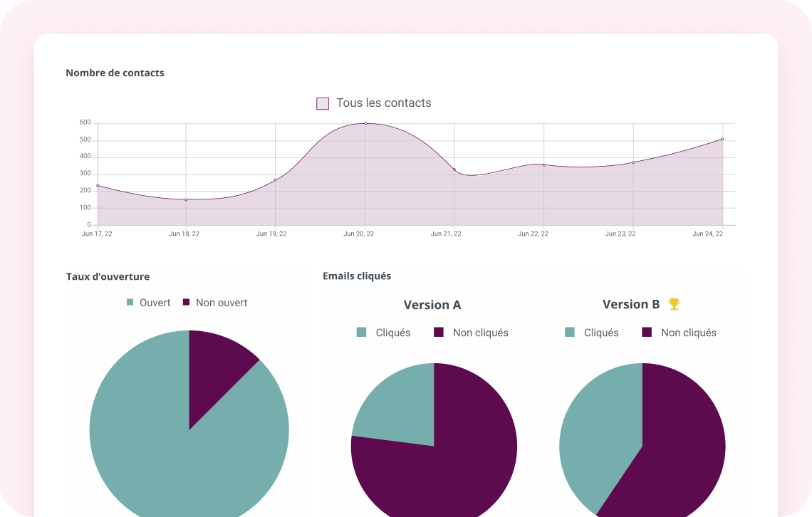Click the 'Version A' chart title
Image resolution: width=812 pixels, height=517 pixels.
[432, 305]
